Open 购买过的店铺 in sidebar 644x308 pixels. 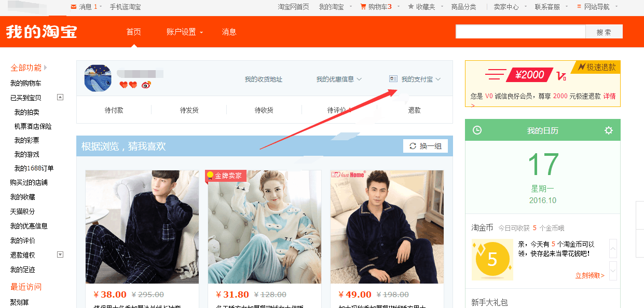pyautogui.click(x=29, y=182)
